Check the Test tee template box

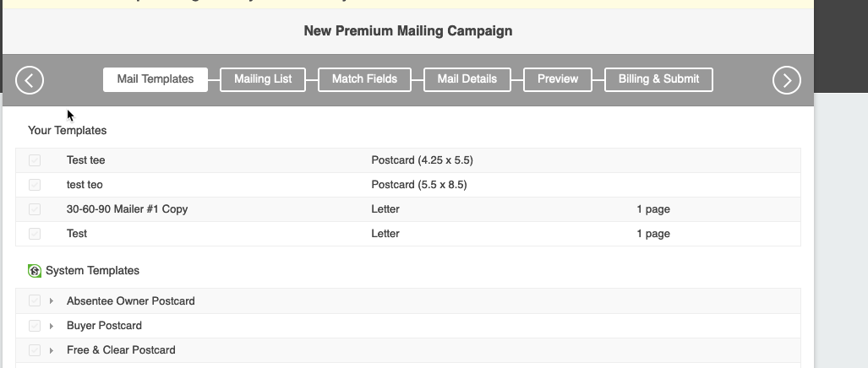click(x=35, y=160)
